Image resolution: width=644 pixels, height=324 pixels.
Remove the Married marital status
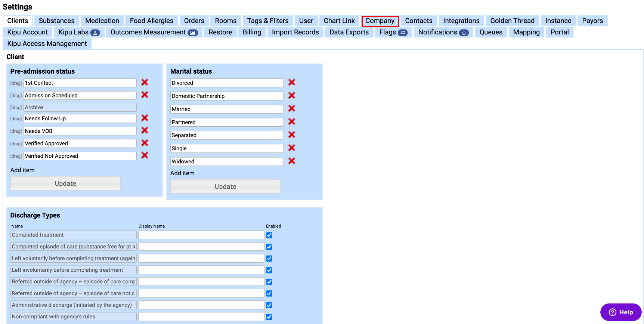pyautogui.click(x=291, y=109)
